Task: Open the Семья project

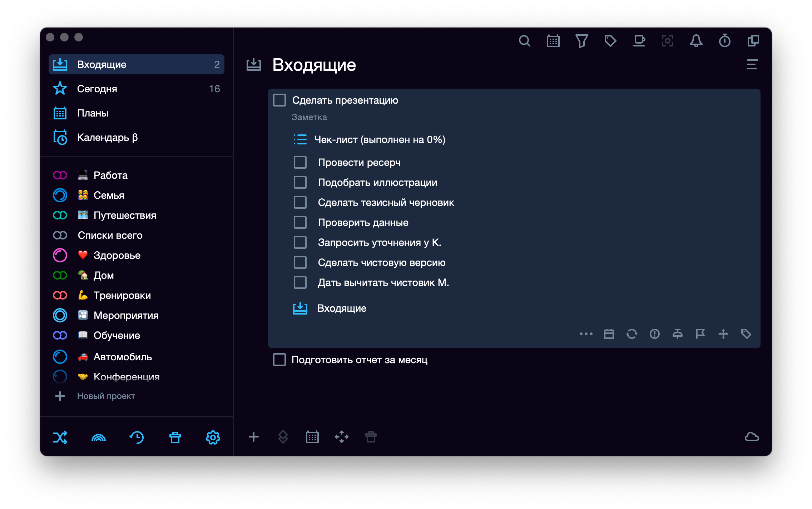Action: coord(137,195)
